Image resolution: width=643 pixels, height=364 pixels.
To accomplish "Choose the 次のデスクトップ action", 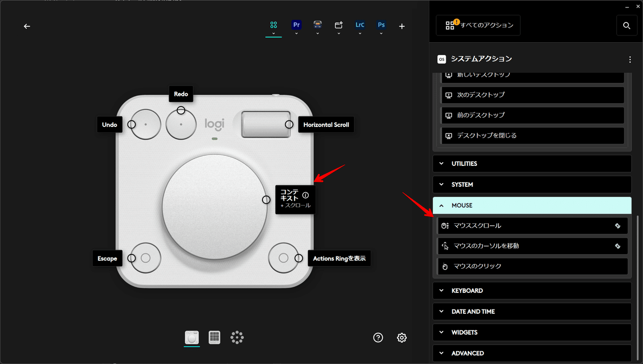I will click(533, 95).
